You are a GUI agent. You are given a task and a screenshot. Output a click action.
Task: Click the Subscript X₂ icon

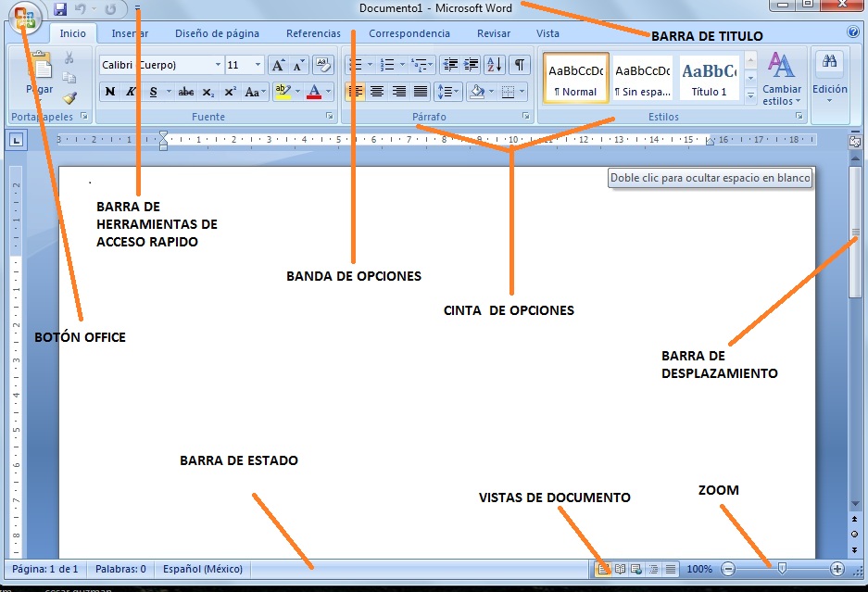point(208,92)
